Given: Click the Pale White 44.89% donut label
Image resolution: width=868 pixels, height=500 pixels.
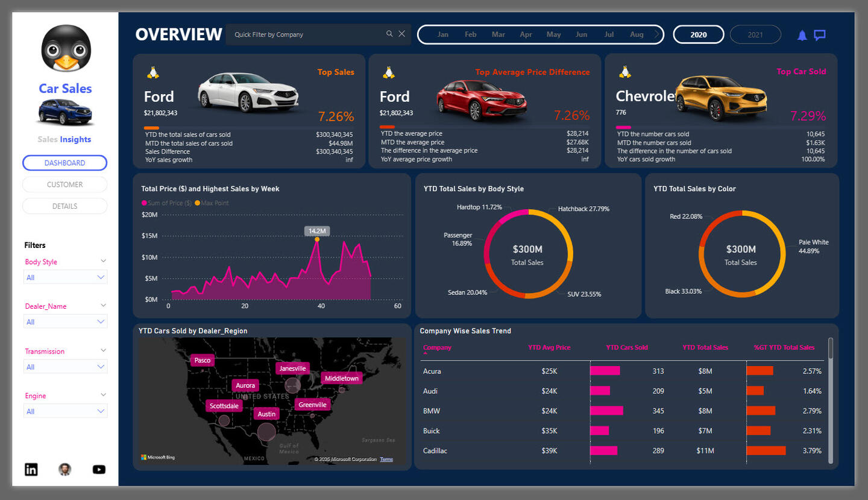Looking at the screenshot, I should tap(814, 246).
